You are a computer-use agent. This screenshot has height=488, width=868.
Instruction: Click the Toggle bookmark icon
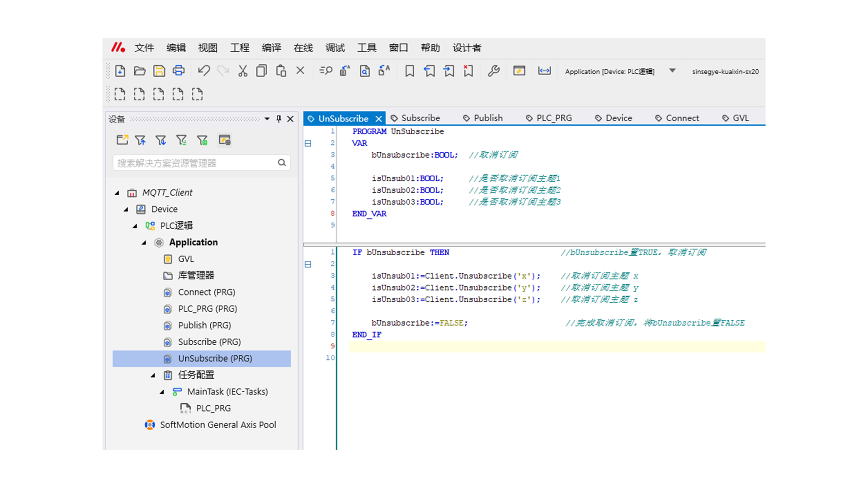point(410,71)
